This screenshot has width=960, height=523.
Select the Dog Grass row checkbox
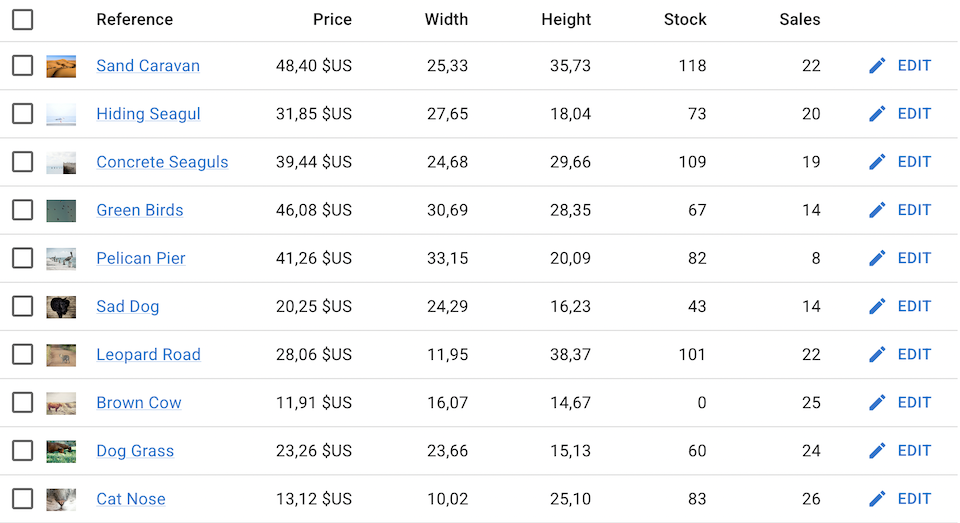23,450
